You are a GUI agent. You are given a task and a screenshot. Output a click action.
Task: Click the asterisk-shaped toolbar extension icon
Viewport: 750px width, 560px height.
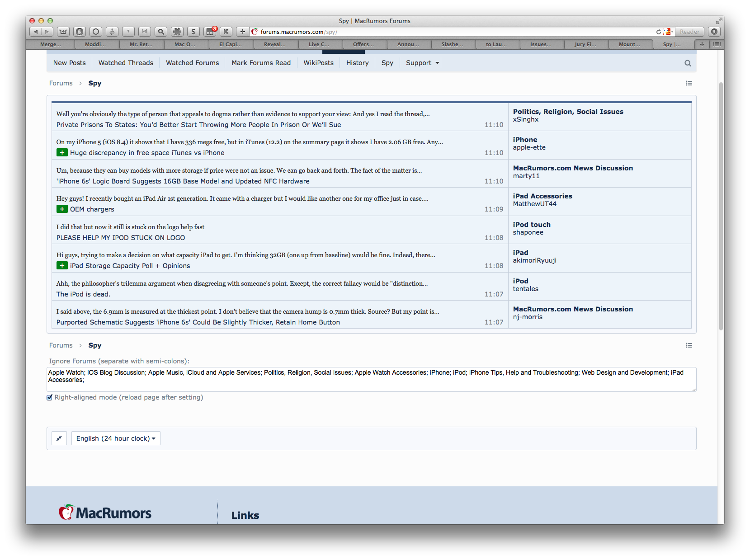click(177, 32)
